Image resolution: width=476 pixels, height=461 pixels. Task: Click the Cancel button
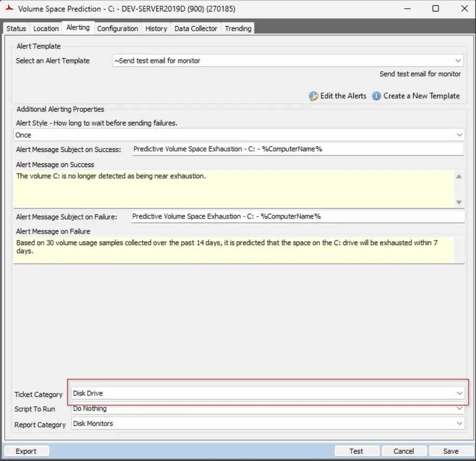pos(404,451)
